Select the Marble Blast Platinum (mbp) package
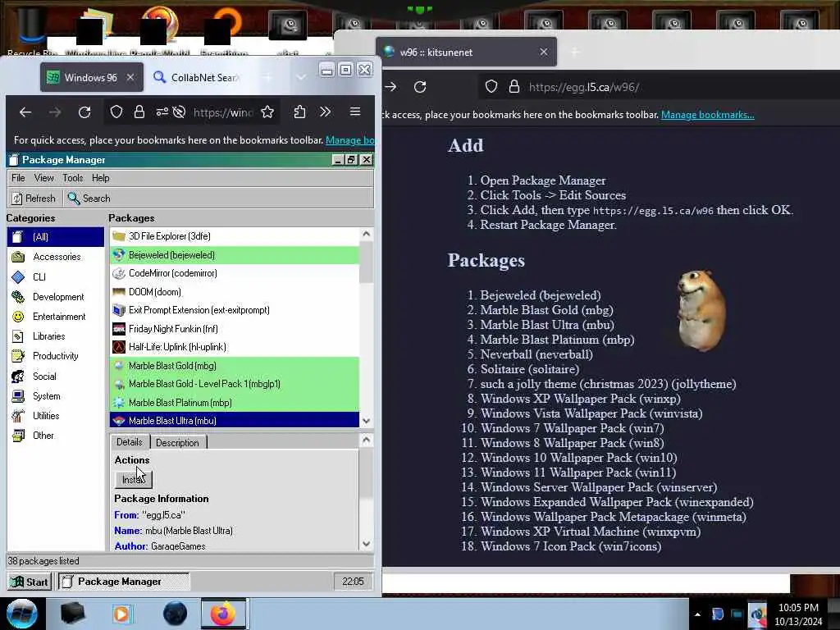 point(234,403)
